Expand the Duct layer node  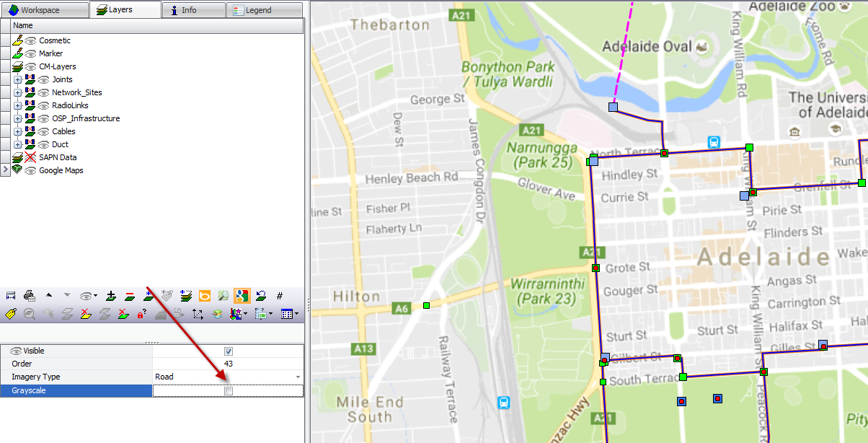click(18, 145)
